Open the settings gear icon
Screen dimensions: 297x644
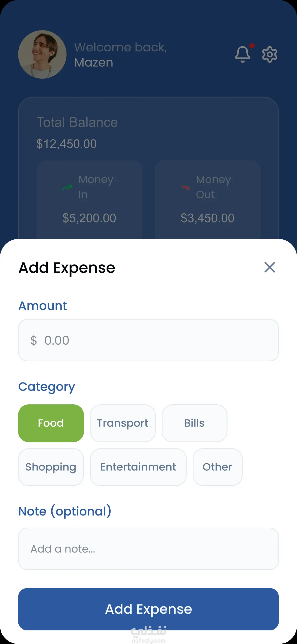pos(270,54)
